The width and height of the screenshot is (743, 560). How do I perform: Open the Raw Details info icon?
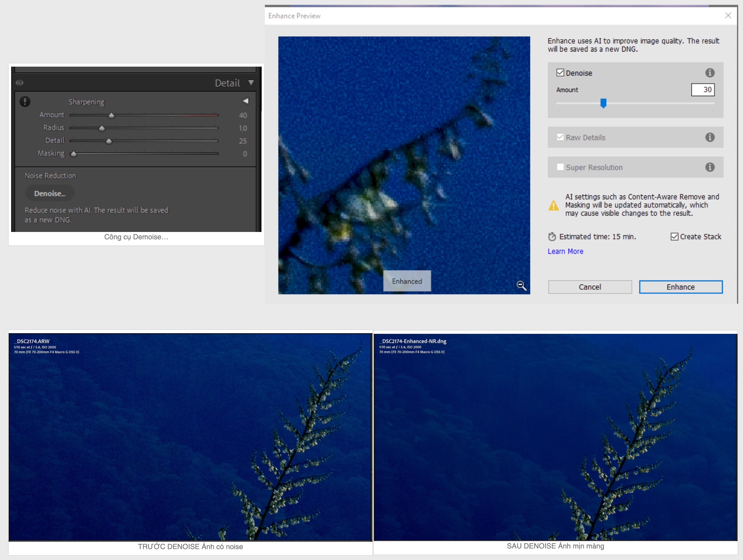click(709, 137)
